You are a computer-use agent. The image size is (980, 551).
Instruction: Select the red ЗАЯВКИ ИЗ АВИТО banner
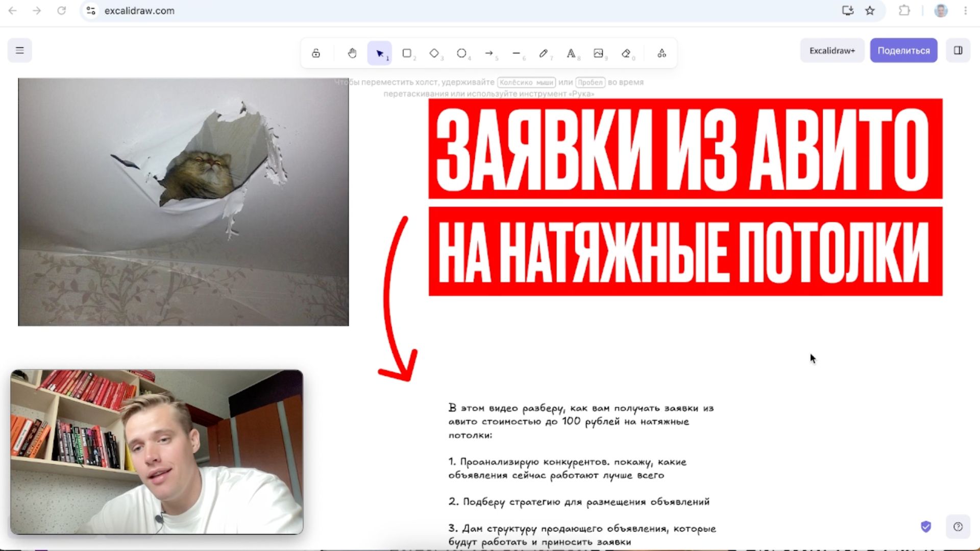685,149
